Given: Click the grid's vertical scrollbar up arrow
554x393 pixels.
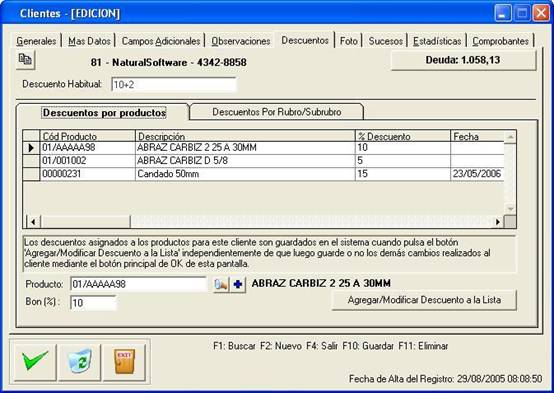Looking at the screenshot, I should click(510, 137).
